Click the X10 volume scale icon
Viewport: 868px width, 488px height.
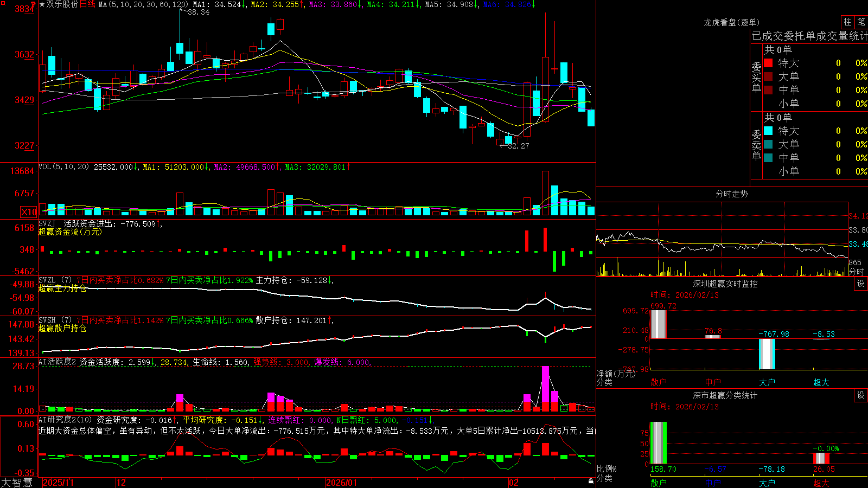pos(29,212)
